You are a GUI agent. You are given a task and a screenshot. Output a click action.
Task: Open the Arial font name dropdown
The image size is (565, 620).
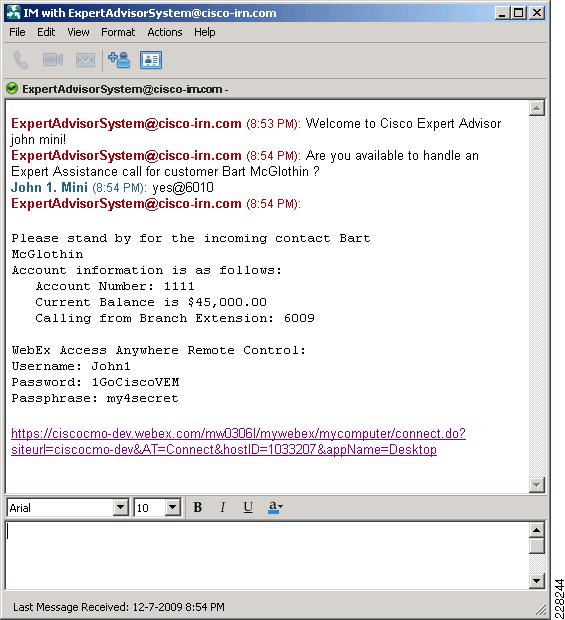click(x=120, y=507)
